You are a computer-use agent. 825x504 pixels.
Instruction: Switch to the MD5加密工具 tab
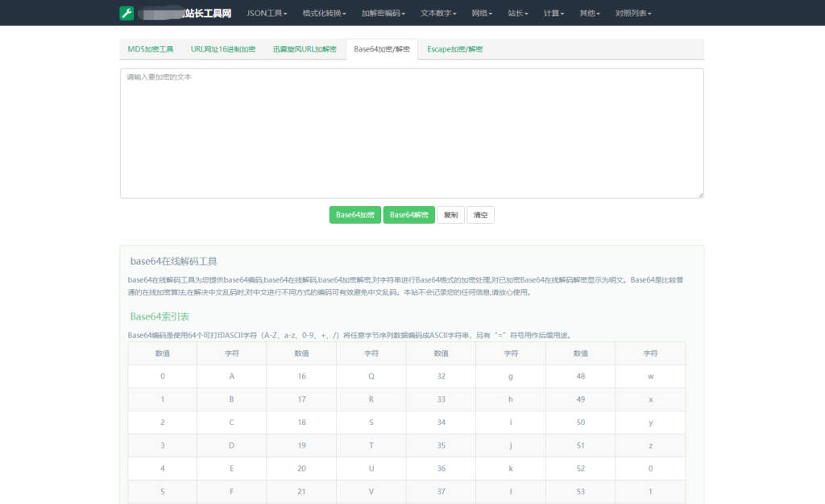151,49
